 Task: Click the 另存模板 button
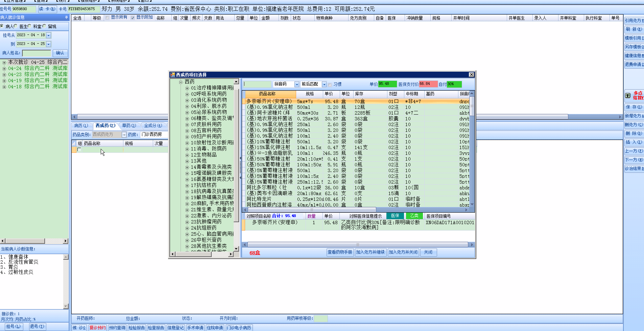pyautogui.click(x=634, y=47)
